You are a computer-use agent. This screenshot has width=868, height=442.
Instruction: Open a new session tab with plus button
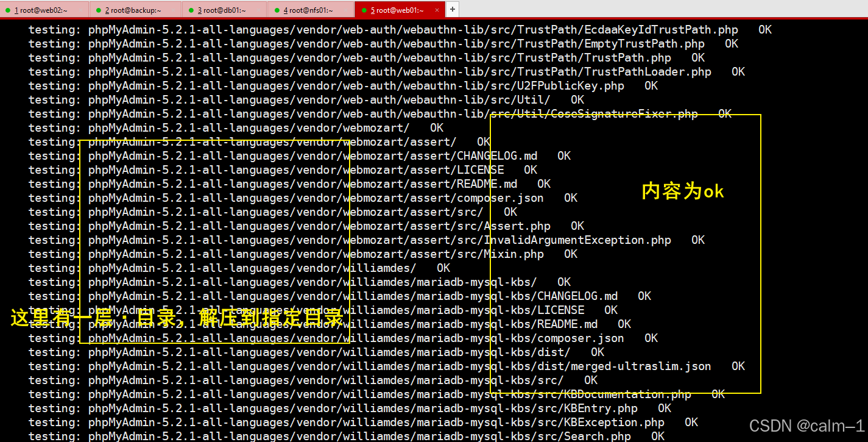(x=453, y=9)
